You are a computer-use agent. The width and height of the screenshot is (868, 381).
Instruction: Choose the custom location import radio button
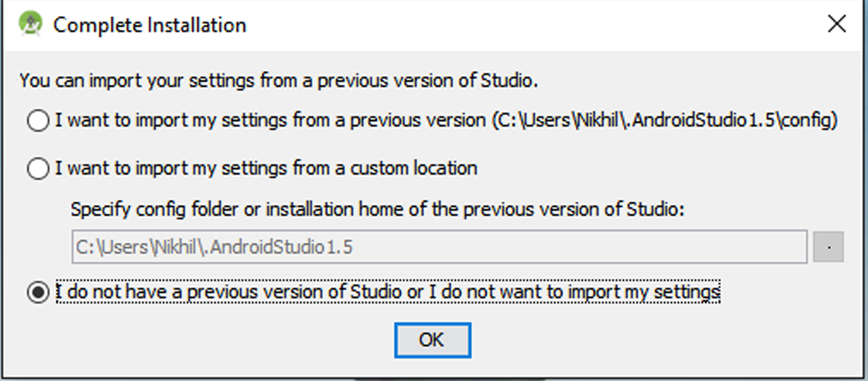click(38, 168)
